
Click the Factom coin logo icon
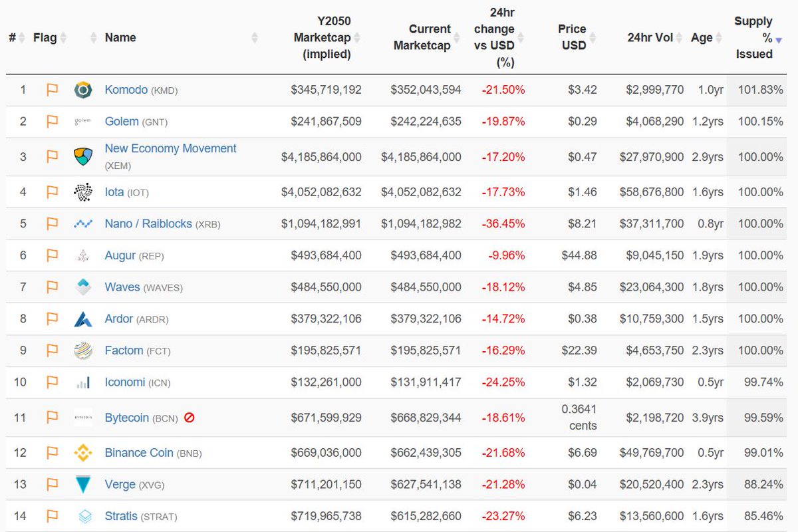[83, 350]
